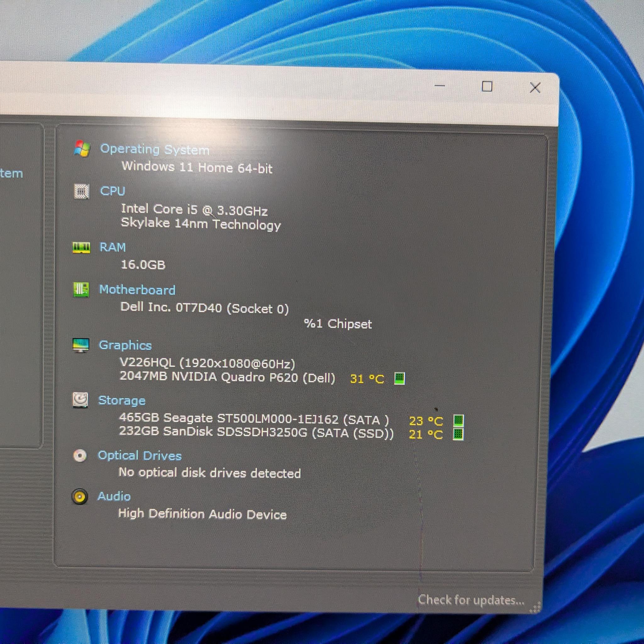The image size is (644, 644).
Task: Open the Audio speaker icon
Action: 80,497
